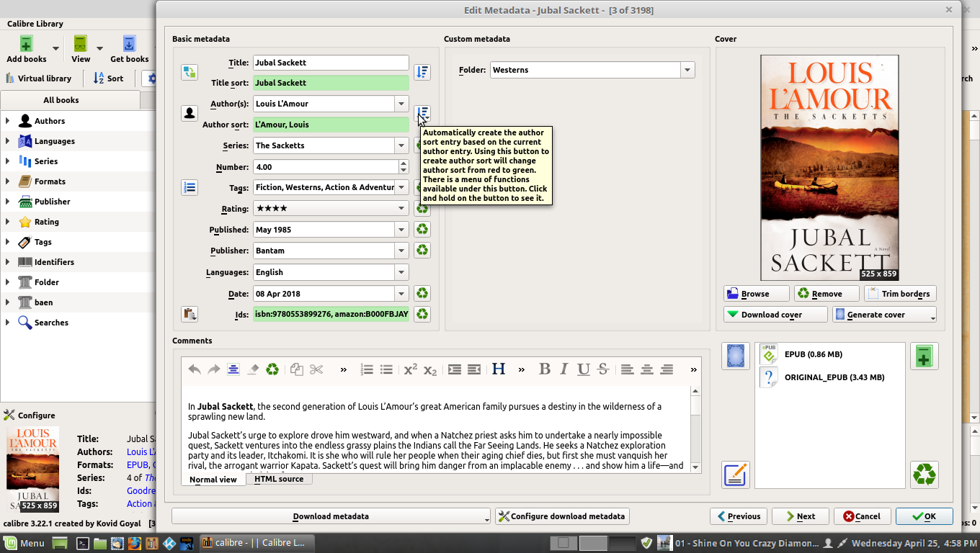Click the Download cover button
This screenshot has width=980, height=553.
coord(775,315)
